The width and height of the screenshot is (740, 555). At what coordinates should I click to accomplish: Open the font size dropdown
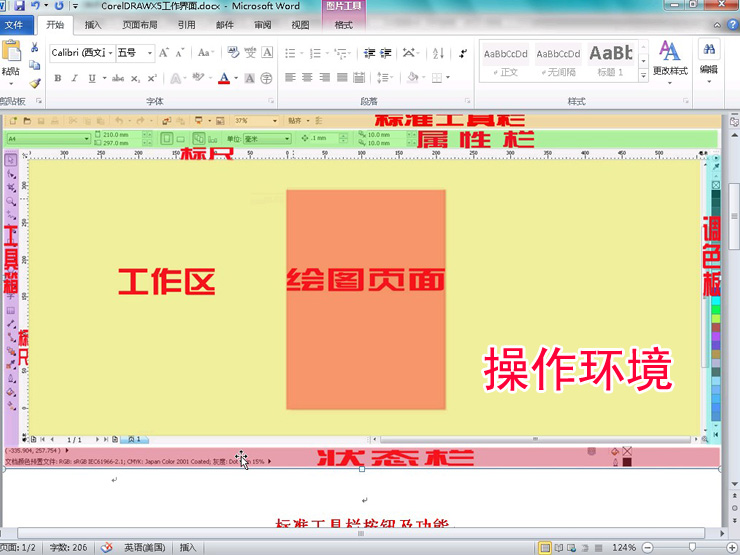[150, 53]
